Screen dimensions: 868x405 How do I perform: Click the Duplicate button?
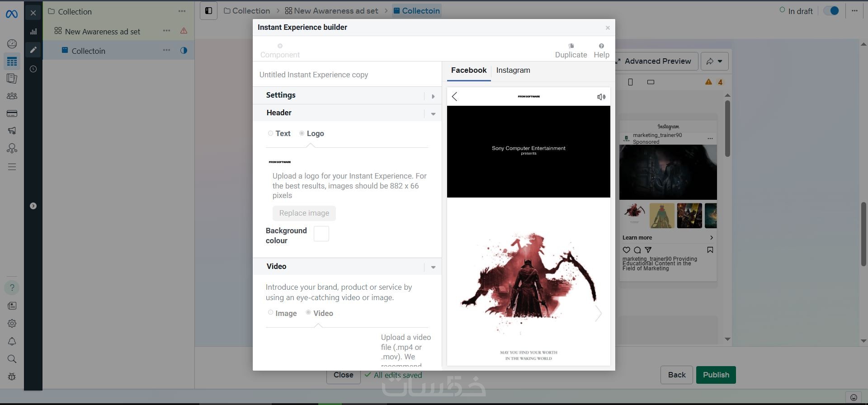pos(571,51)
